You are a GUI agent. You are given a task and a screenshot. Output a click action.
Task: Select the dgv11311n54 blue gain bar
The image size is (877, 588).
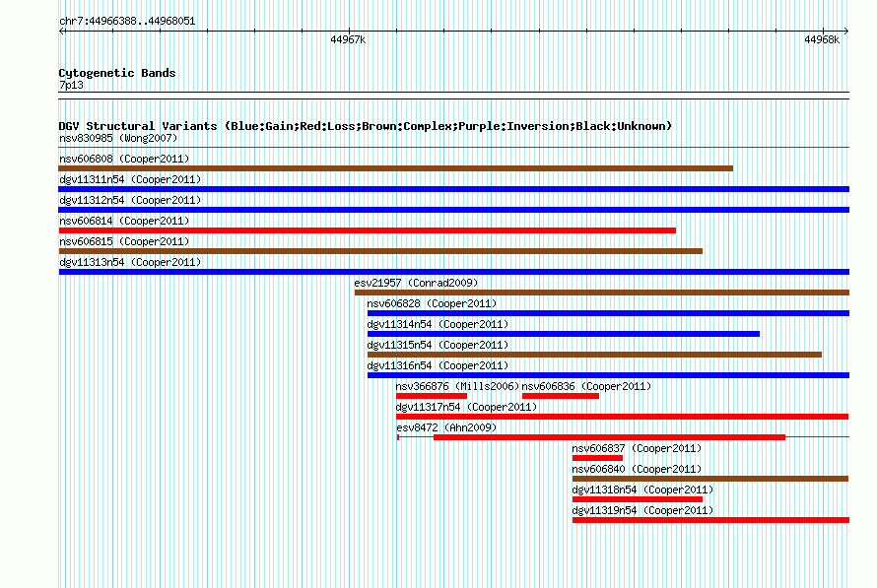[453, 189]
